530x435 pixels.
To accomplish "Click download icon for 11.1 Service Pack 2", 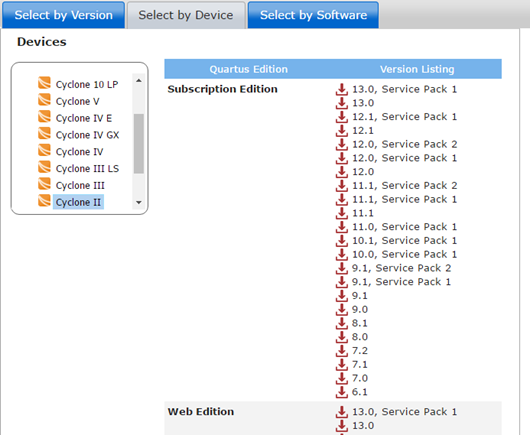I will (x=342, y=186).
